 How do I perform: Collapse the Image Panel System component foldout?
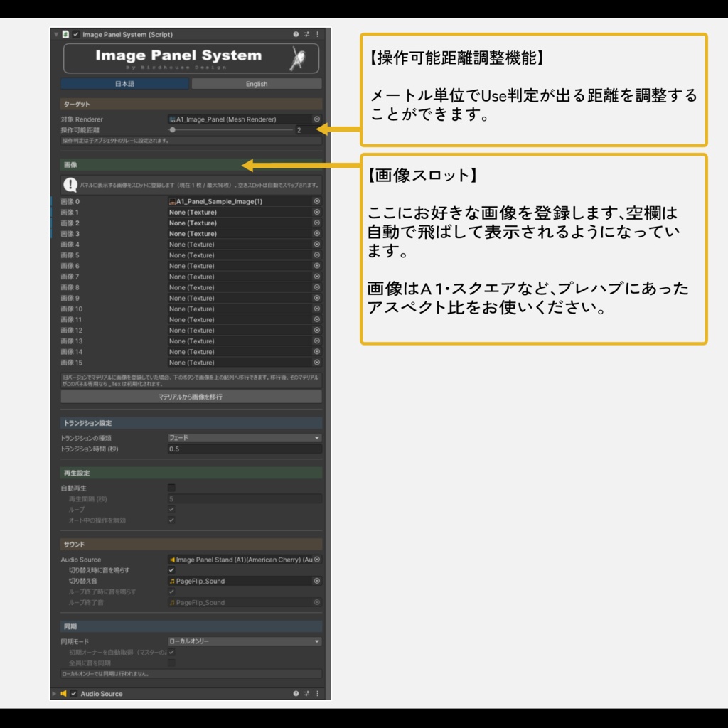55,34
